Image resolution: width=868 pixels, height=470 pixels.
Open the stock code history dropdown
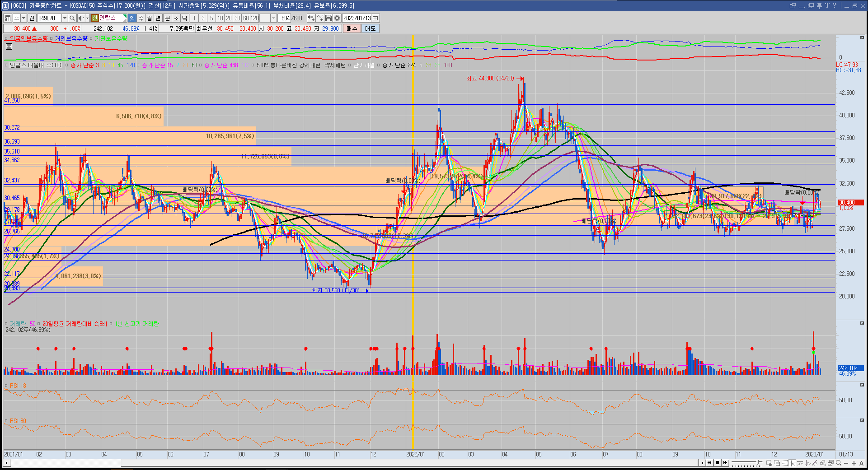tap(65, 18)
